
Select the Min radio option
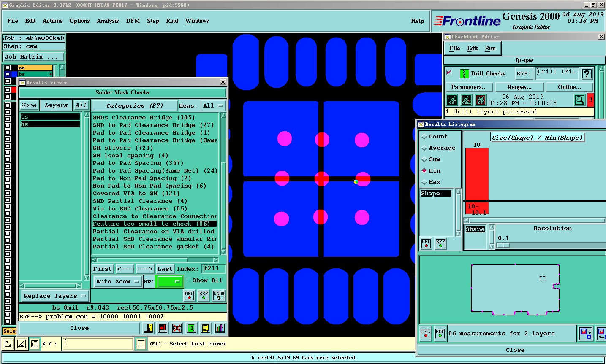(424, 171)
